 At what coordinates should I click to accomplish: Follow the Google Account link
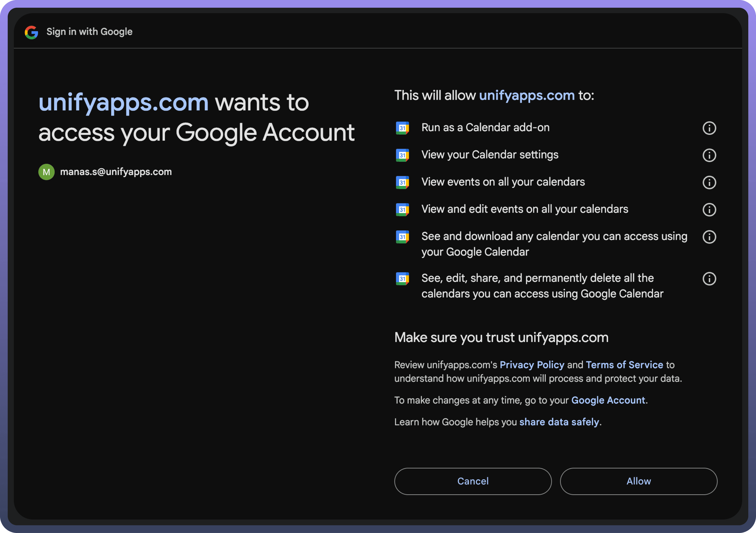(608, 400)
